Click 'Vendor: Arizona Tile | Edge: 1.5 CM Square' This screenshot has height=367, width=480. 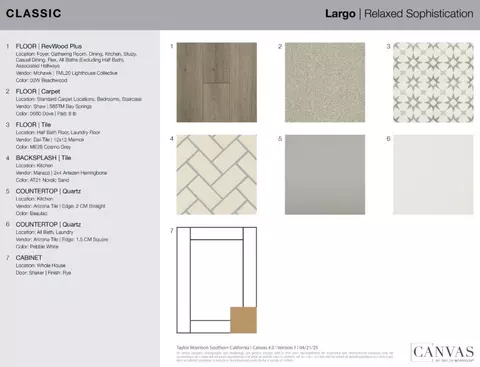pyautogui.click(x=62, y=239)
